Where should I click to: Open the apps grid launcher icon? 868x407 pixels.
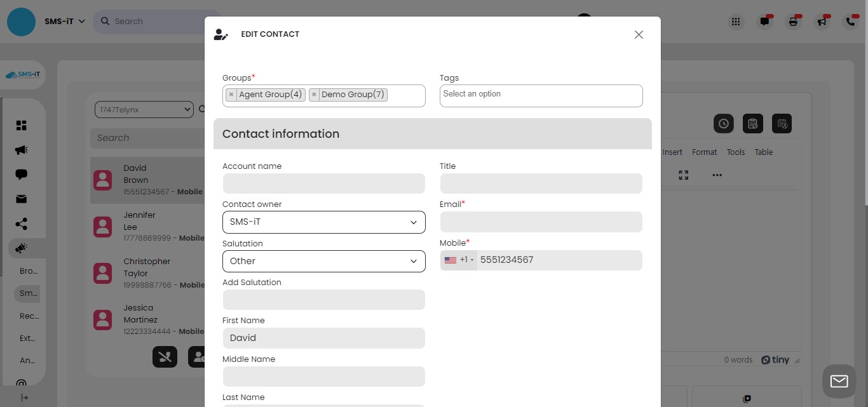click(735, 21)
